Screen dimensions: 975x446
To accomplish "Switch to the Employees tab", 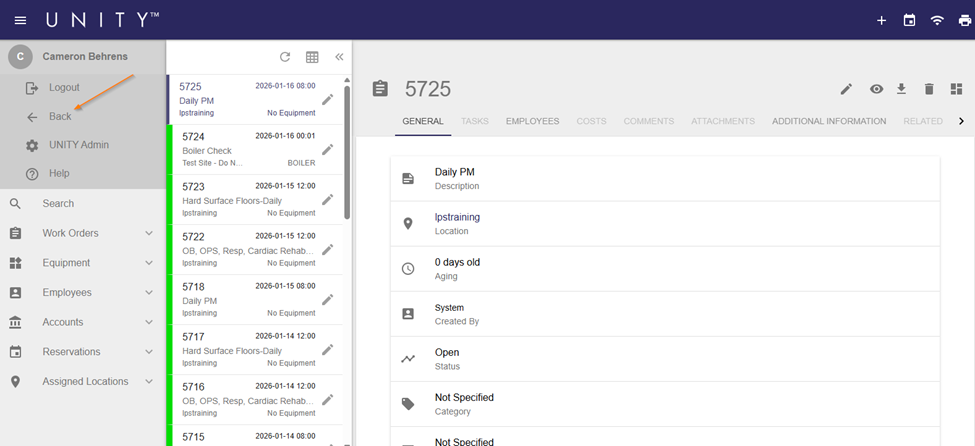I will click(532, 121).
